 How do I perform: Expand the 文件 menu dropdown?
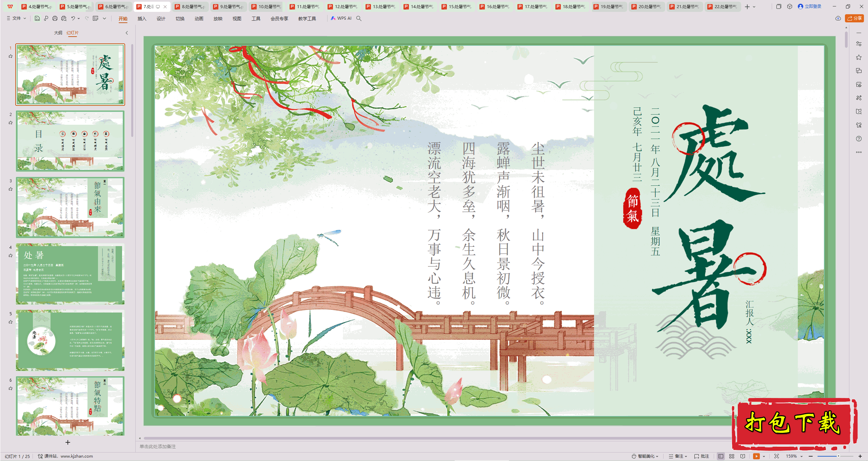click(x=16, y=18)
